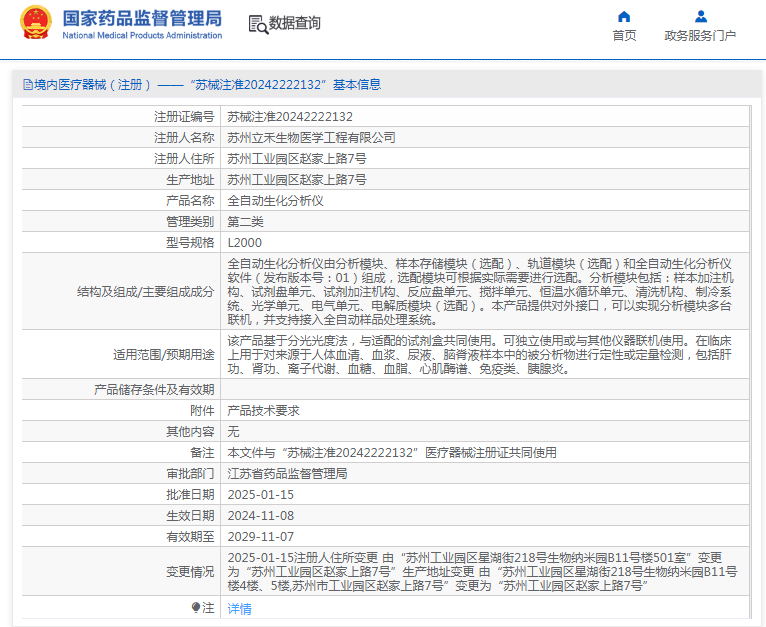The image size is (766, 627).
Task: Click the 产品储存条件及有效期 label
Action: [154, 390]
